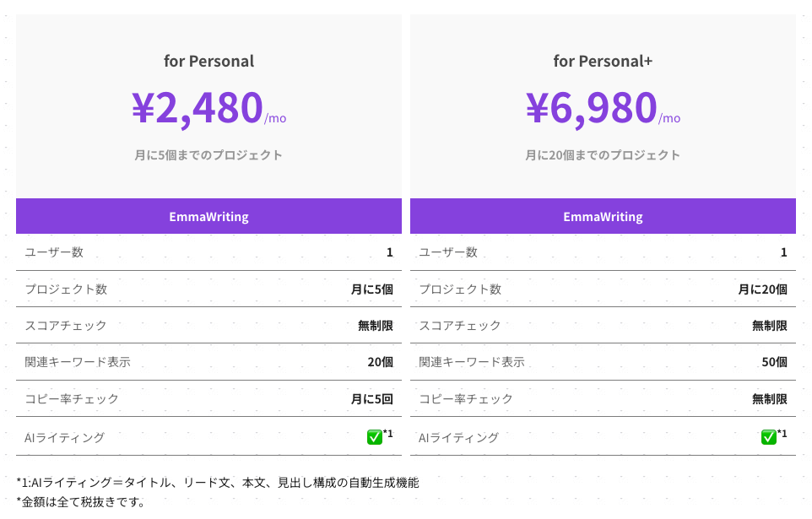
Task: Click the ユーザー数 row in the Personal plan
Action: tap(55, 252)
